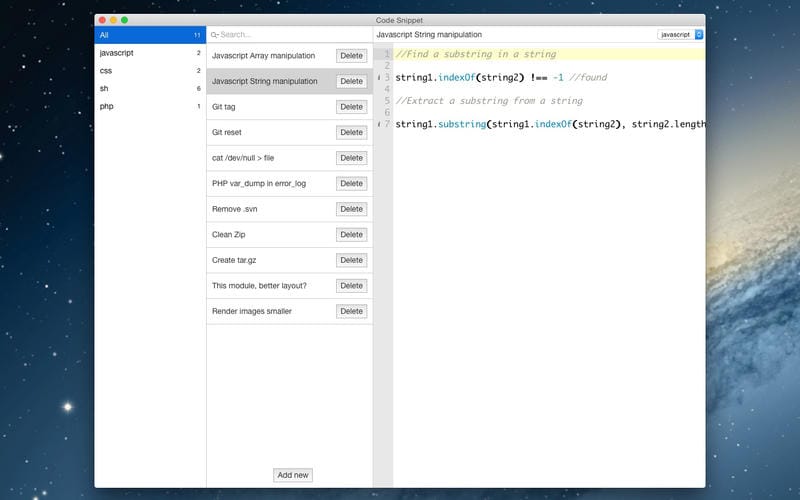The height and width of the screenshot is (500, 800).
Task: Open the javascript language dropdown
Action: (680, 35)
